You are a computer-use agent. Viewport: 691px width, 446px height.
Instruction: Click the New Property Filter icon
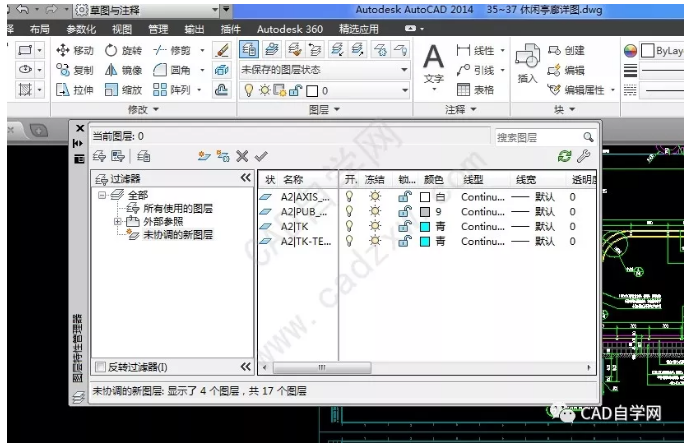tap(100, 156)
